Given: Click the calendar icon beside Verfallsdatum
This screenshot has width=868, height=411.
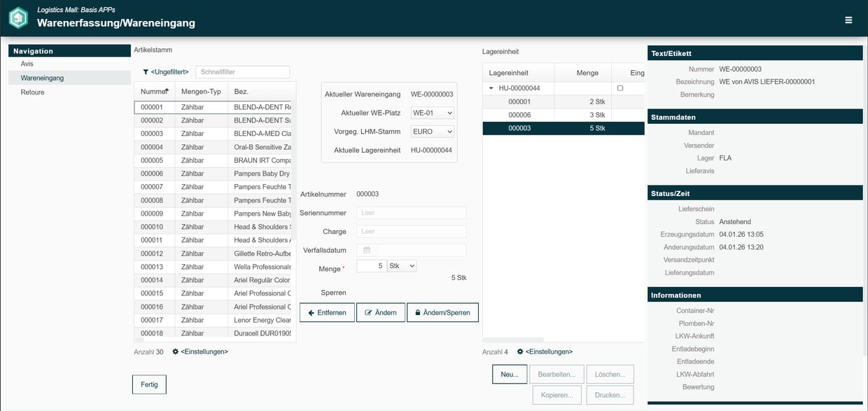Looking at the screenshot, I should click(x=366, y=250).
